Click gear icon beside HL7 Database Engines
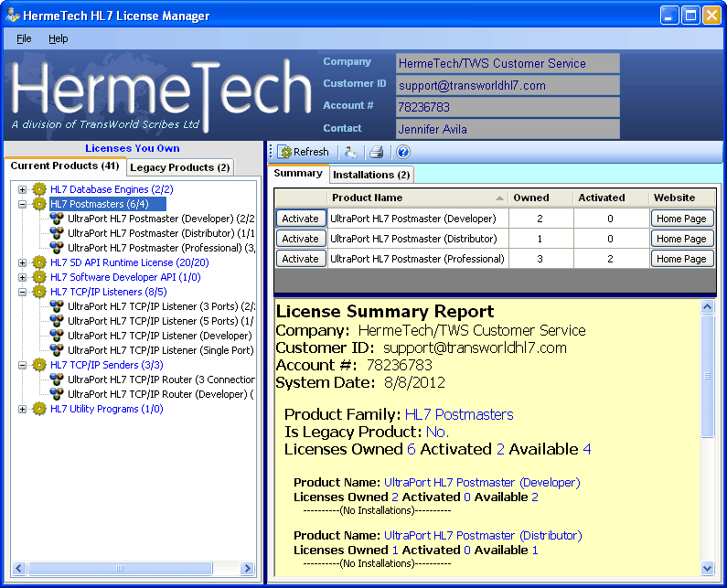Screen dimensions: 727x588 pyautogui.click(x=39, y=189)
